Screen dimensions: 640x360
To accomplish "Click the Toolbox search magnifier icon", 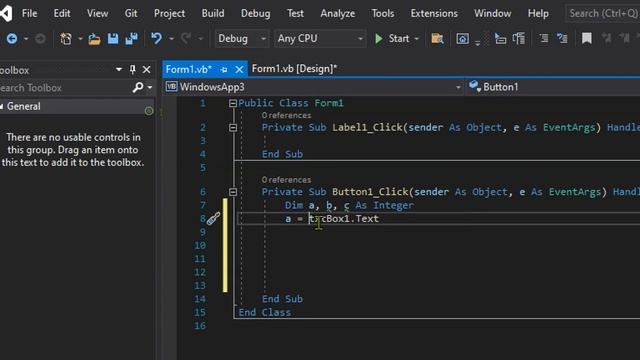I will (138, 87).
